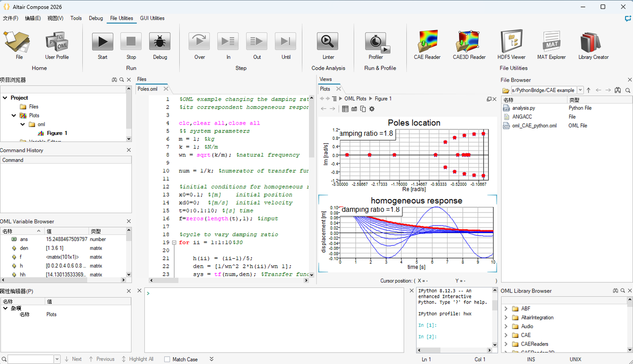
Task: Launch the MAT Explorer
Action: click(551, 41)
